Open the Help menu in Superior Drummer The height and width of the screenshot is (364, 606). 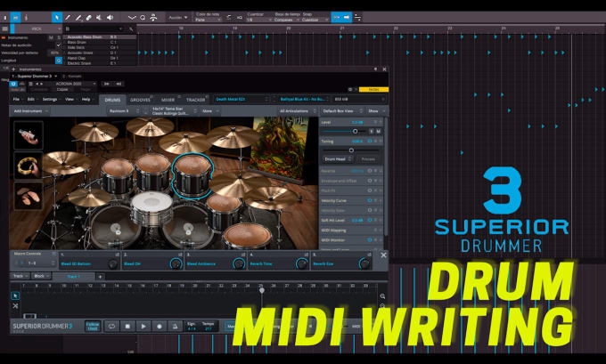(86, 99)
